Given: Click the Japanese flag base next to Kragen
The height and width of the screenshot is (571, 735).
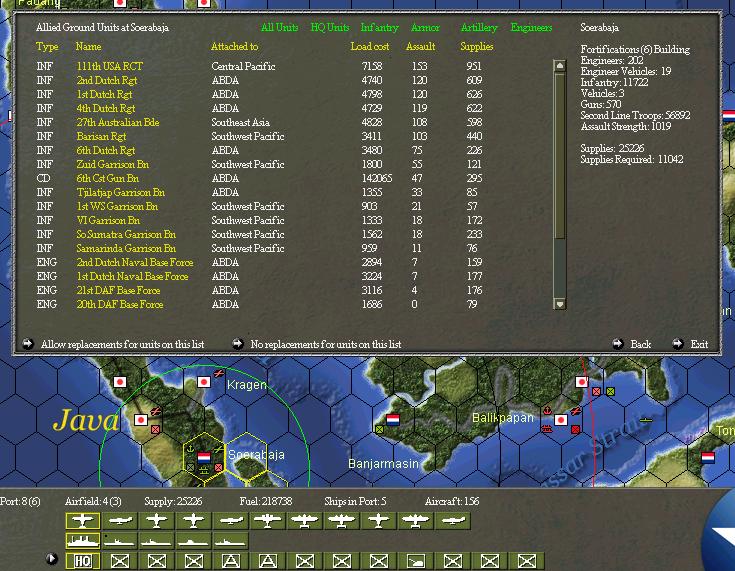Looking at the screenshot, I should coord(204,382).
